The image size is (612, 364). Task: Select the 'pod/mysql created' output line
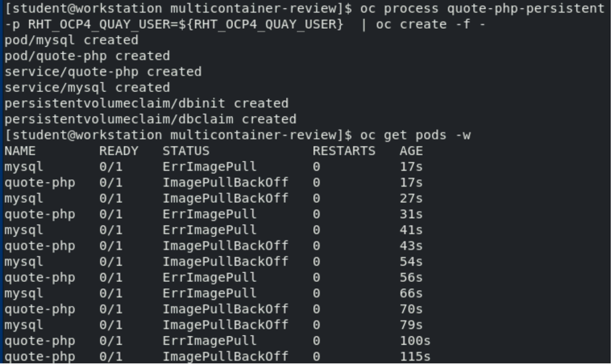click(71, 40)
